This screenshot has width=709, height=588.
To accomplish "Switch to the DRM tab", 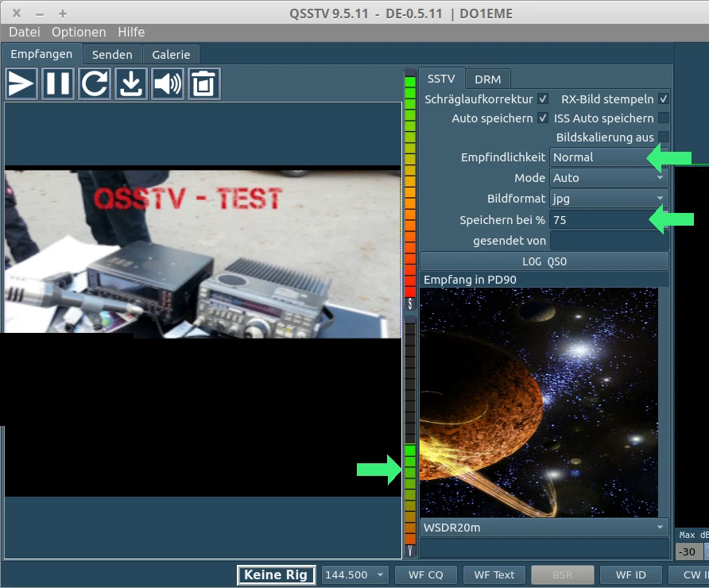I will pyautogui.click(x=487, y=79).
